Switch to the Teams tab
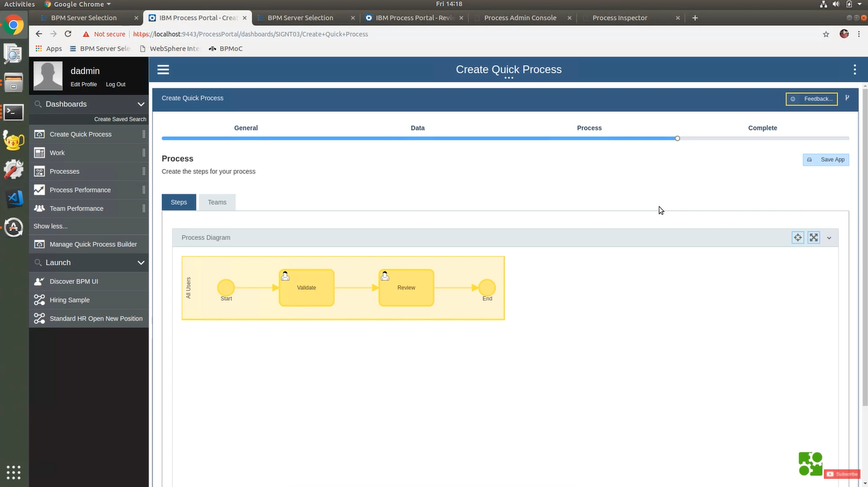868x487 pixels. click(x=218, y=202)
